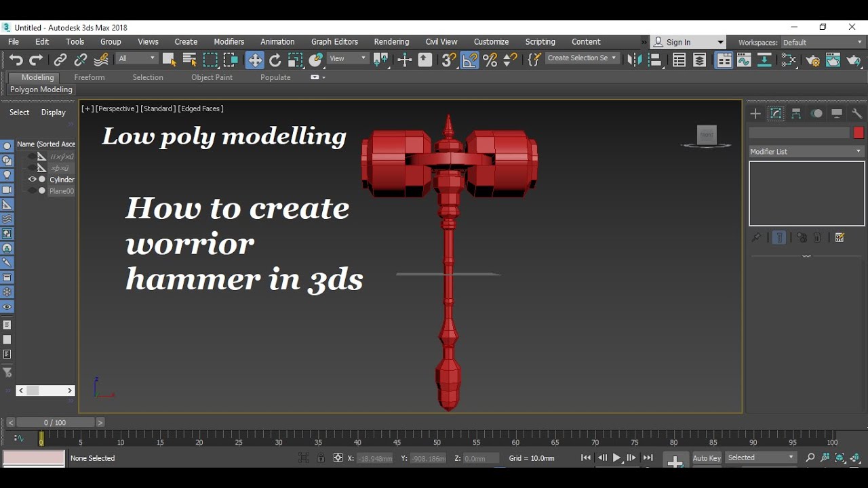The height and width of the screenshot is (488, 868).
Task: Expand the Create Selection Set dropdown
Action: [582, 58]
